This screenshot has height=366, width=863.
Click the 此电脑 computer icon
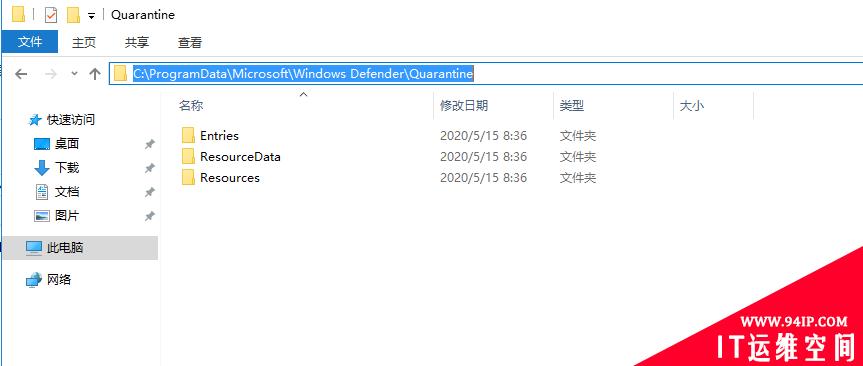pos(34,248)
